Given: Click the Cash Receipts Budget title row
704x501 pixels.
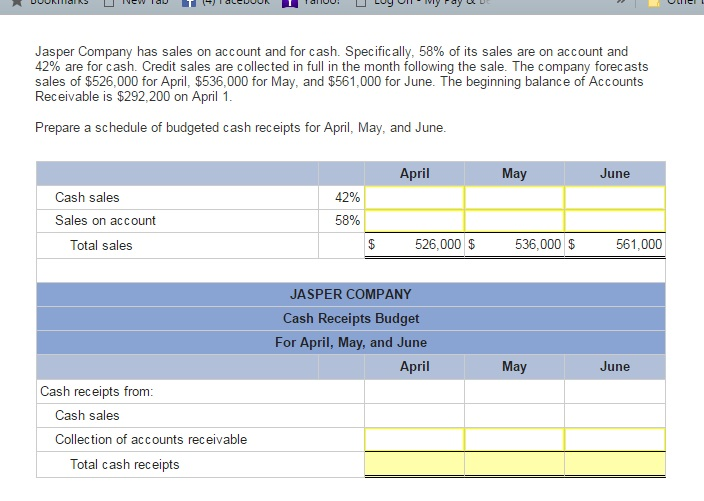Looking at the screenshot, I should point(351,319).
